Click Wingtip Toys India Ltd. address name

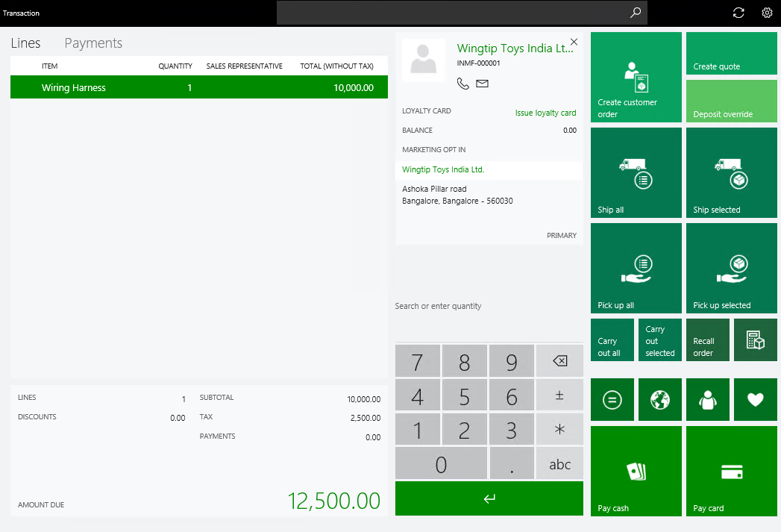[x=443, y=169]
